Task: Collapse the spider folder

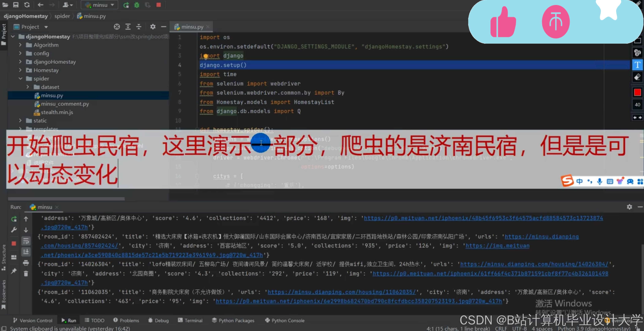Action: (x=21, y=79)
